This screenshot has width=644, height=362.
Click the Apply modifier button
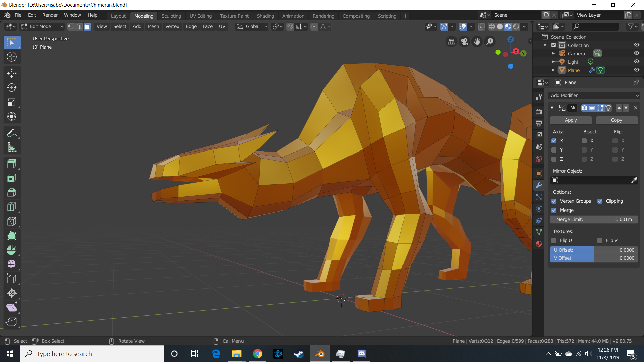571,120
